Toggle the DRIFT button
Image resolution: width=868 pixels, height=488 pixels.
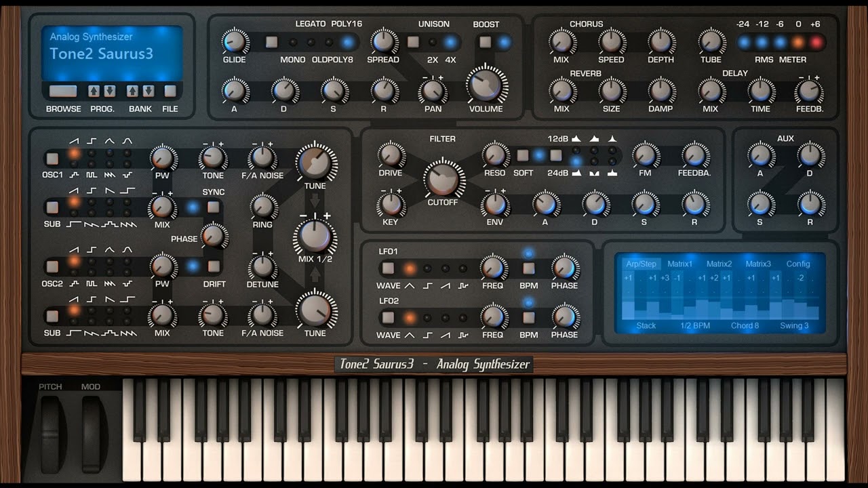tap(214, 266)
